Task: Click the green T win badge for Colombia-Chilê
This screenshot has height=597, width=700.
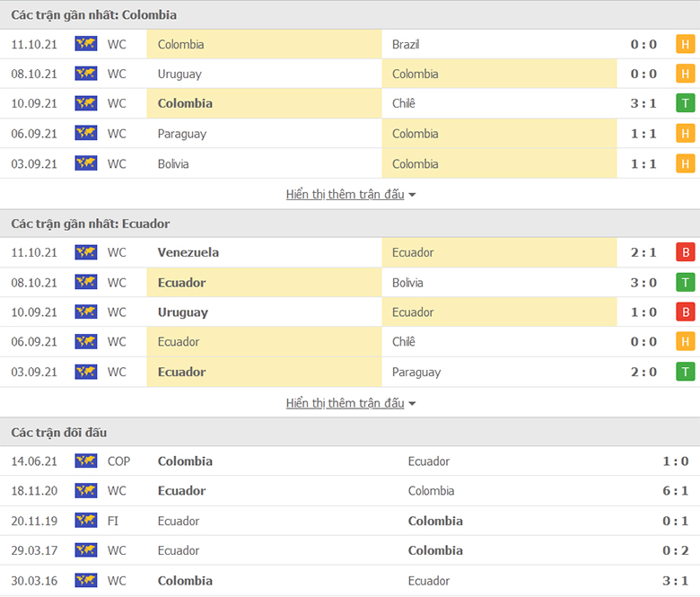Action: (686, 103)
